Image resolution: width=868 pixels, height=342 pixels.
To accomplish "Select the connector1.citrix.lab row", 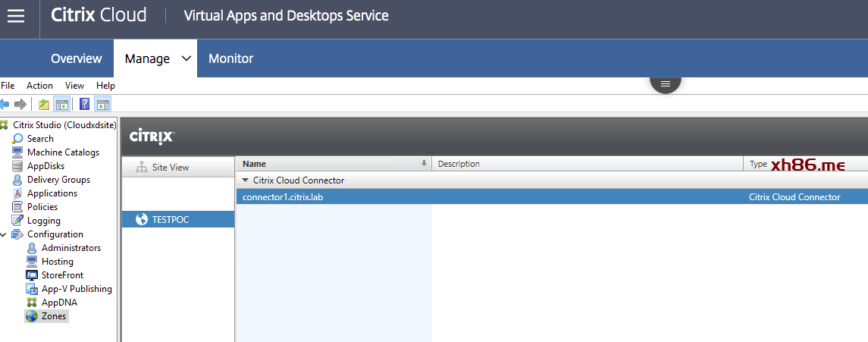I will coord(552,196).
